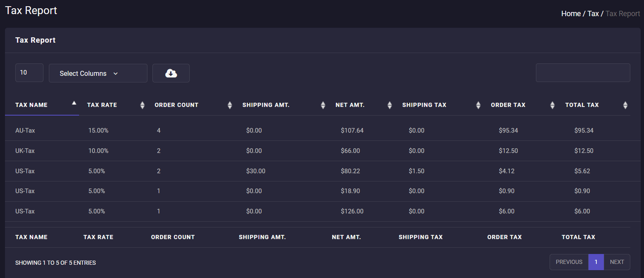
Task: Click the Tax Rate sort arrows
Action: (142, 105)
